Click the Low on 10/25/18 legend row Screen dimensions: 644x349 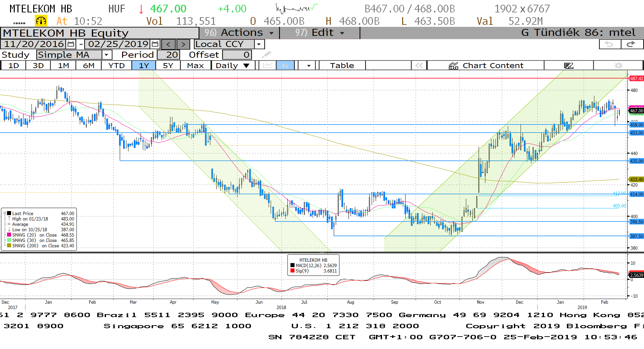(x=41, y=230)
